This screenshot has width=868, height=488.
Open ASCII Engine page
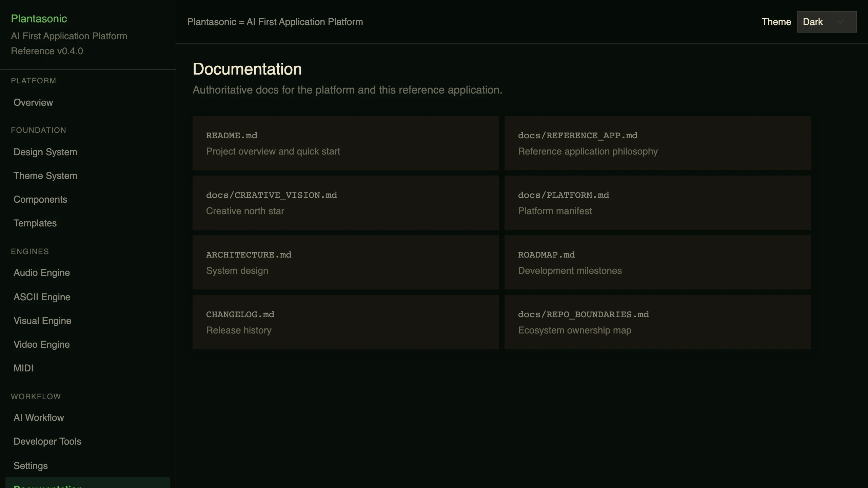[x=88, y=297]
